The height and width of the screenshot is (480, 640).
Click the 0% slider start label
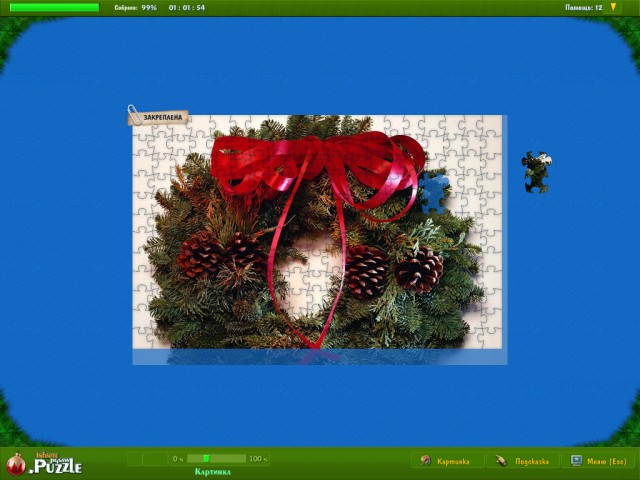(178, 459)
